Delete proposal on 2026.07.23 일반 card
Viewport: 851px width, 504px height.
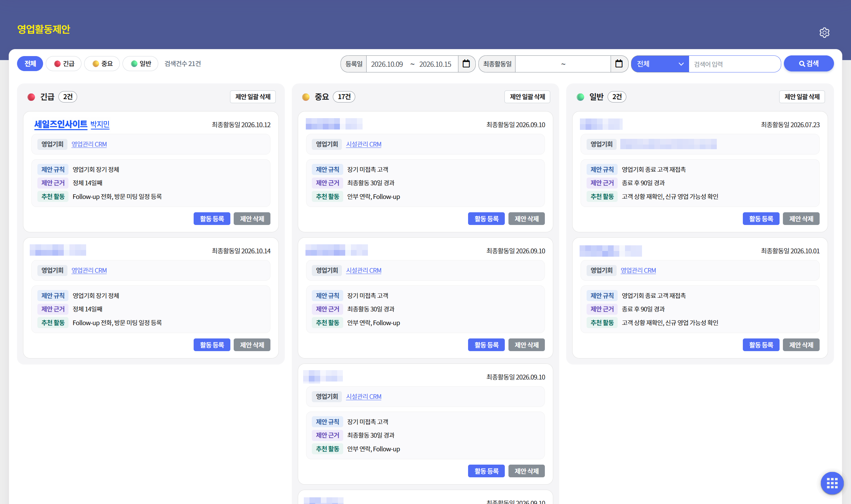tap(801, 219)
